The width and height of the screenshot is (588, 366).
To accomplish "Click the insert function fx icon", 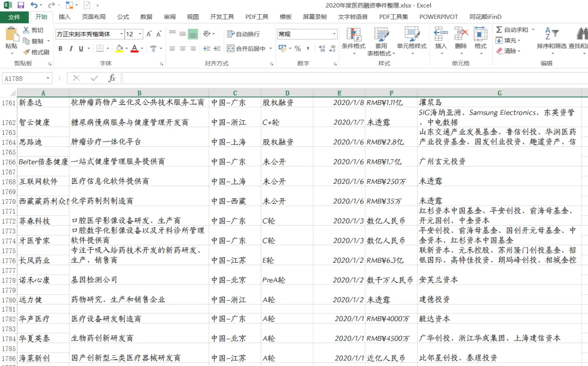I will tap(112, 78).
